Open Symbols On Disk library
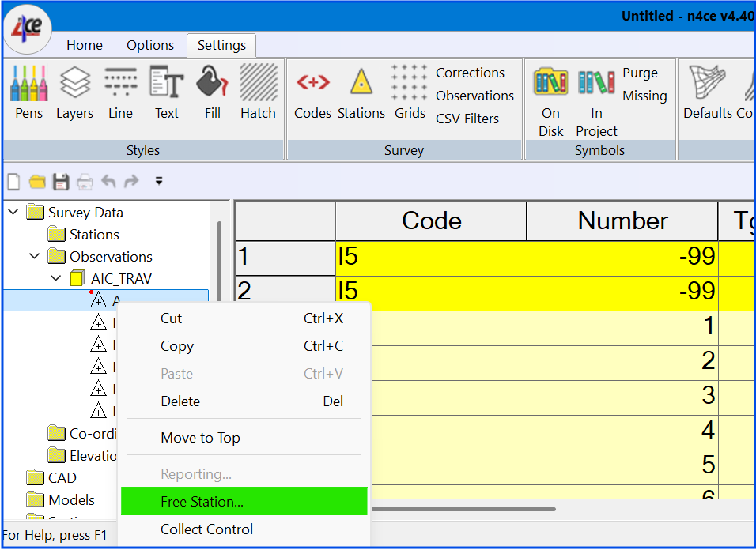The width and height of the screenshot is (756, 550). pos(550,102)
